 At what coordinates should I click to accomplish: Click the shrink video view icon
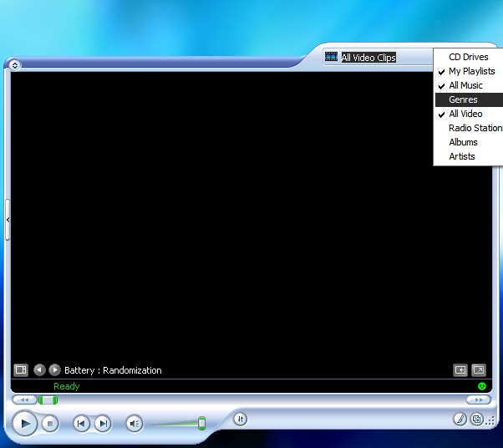tap(460, 370)
